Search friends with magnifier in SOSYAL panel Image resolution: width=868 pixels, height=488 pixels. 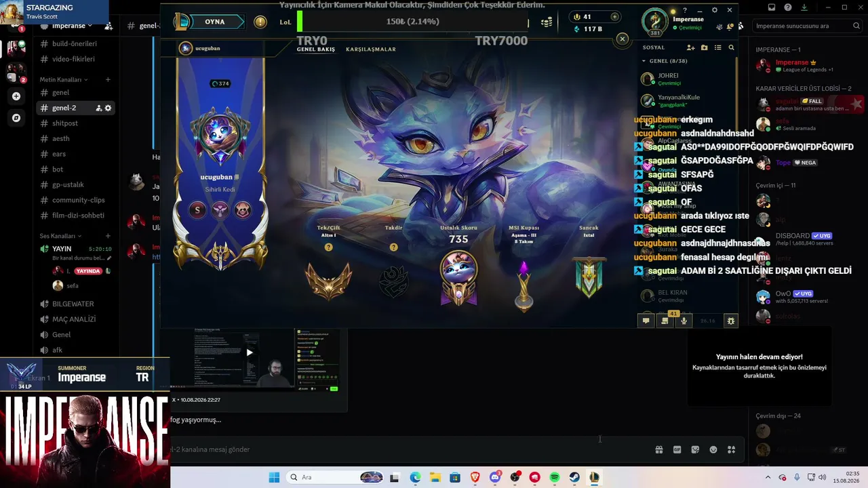pos(731,47)
